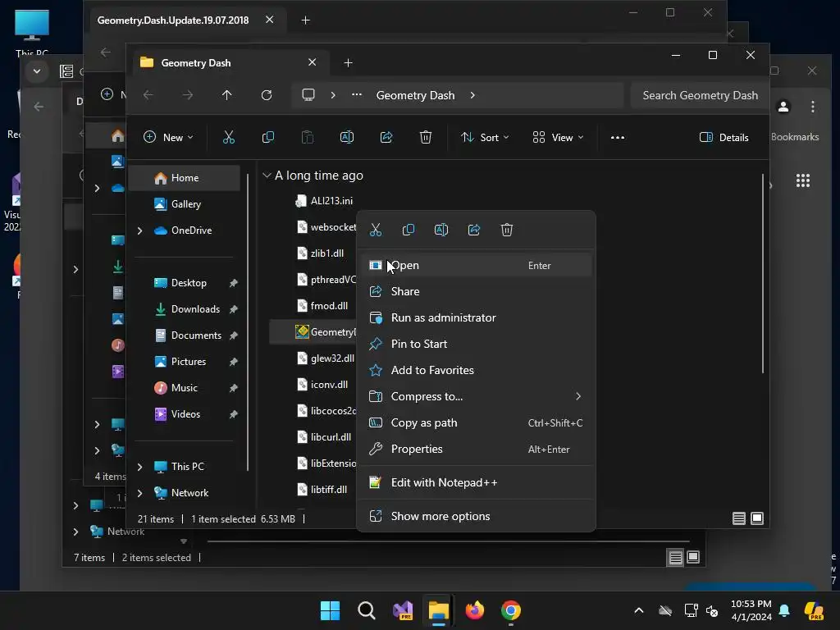This screenshot has height=630, width=840.
Task: Collapse the A long time ago group
Action: 267,176
